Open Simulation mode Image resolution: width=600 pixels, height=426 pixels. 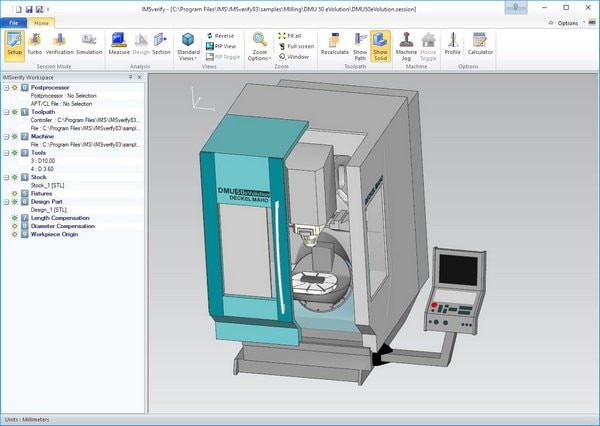pos(90,44)
